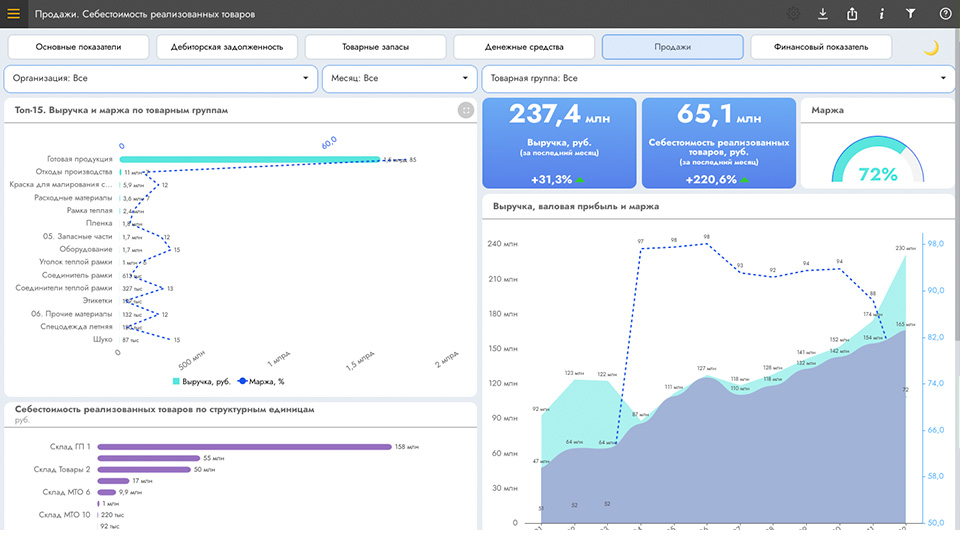Open Дебиторская задолженность section

227,47
